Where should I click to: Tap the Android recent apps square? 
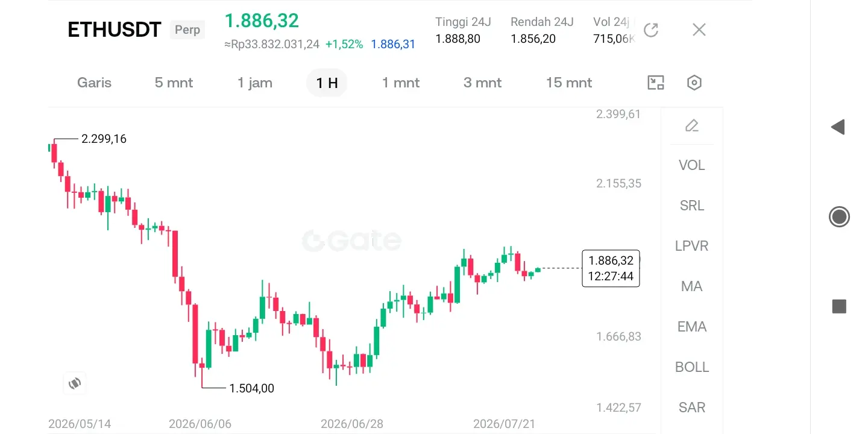click(x=839, y=306)
